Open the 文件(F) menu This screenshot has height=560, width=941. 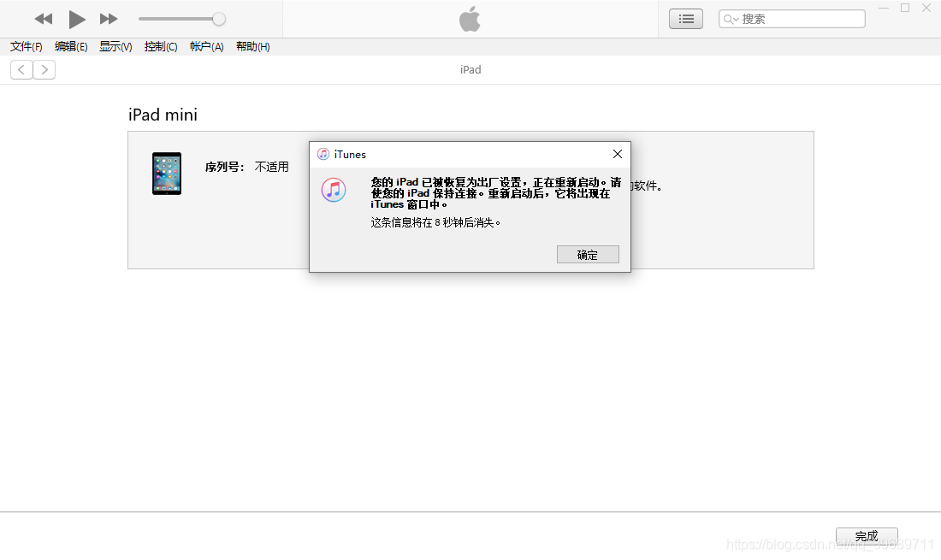click(x=27, y=47)
